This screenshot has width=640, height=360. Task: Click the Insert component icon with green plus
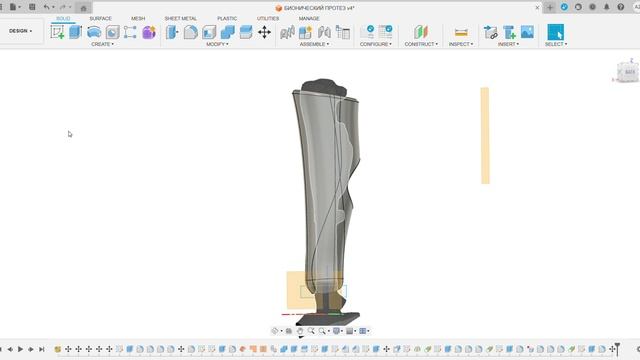(x=509, y=32)
